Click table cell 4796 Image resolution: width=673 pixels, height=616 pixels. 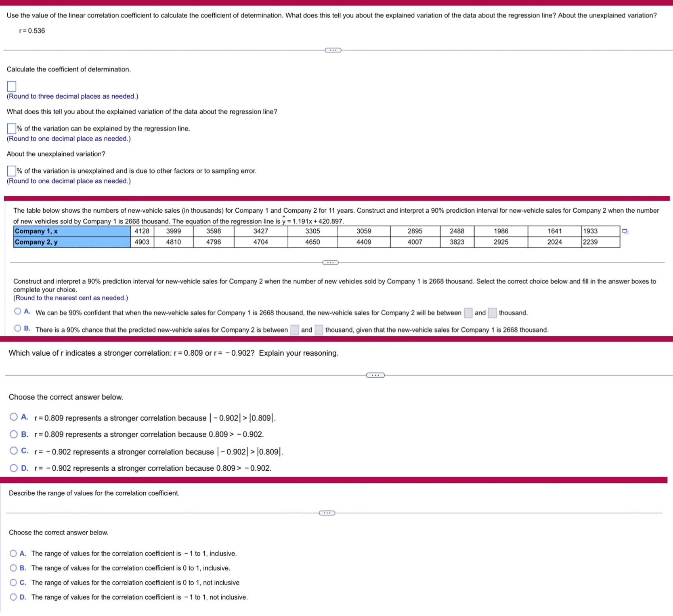(x=214, y=242)
